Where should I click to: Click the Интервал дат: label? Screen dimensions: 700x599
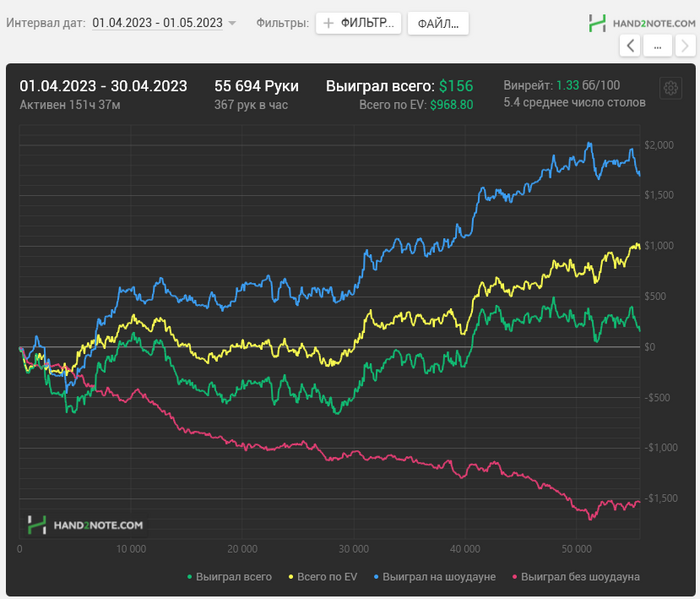46,23
